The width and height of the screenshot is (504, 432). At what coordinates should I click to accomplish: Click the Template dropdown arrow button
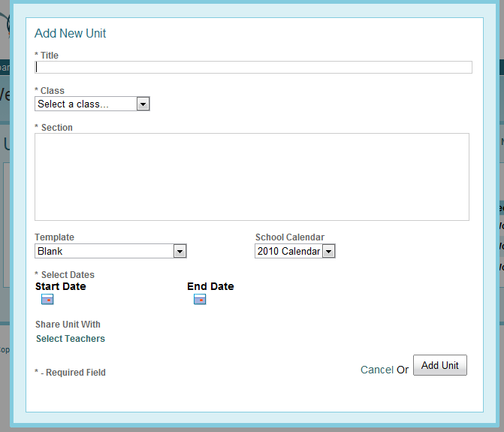tap(180, 251)
